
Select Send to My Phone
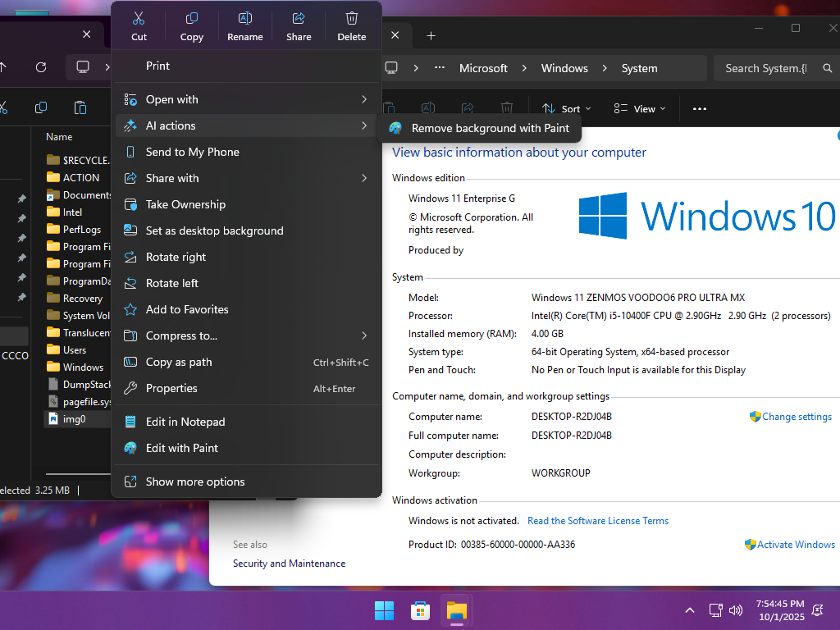246,152
